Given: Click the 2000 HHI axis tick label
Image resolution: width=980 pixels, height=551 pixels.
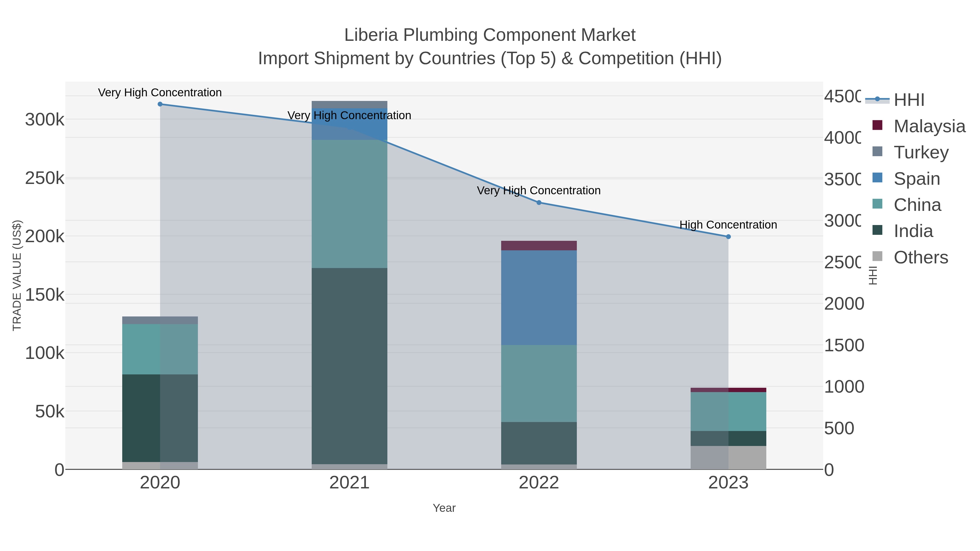Looking at the screenshot, I should tap(844, 304).
